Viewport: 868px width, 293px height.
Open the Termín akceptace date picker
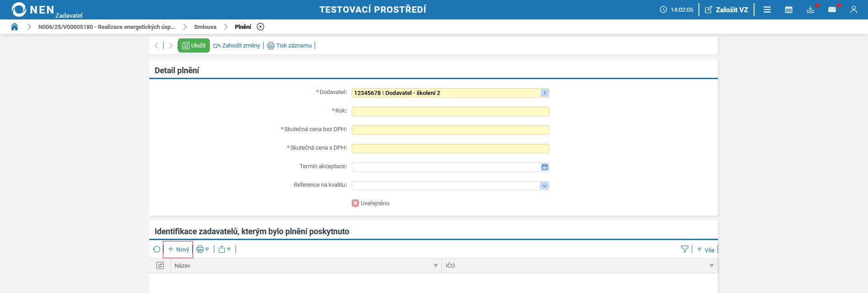point(544,167)
